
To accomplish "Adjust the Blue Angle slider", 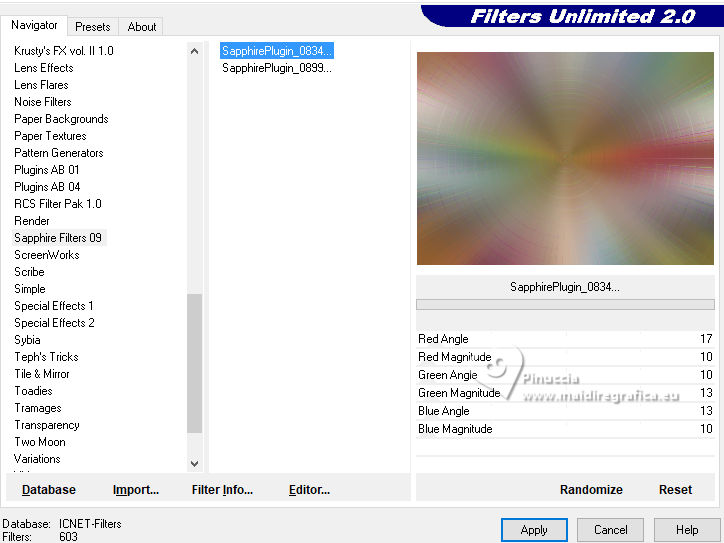I will (565, 411).
